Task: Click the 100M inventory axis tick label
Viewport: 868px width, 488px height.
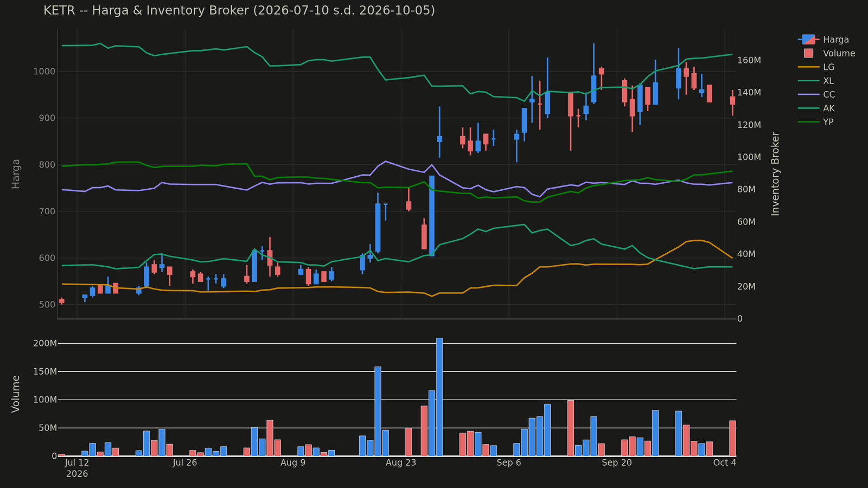Action: 749,157
